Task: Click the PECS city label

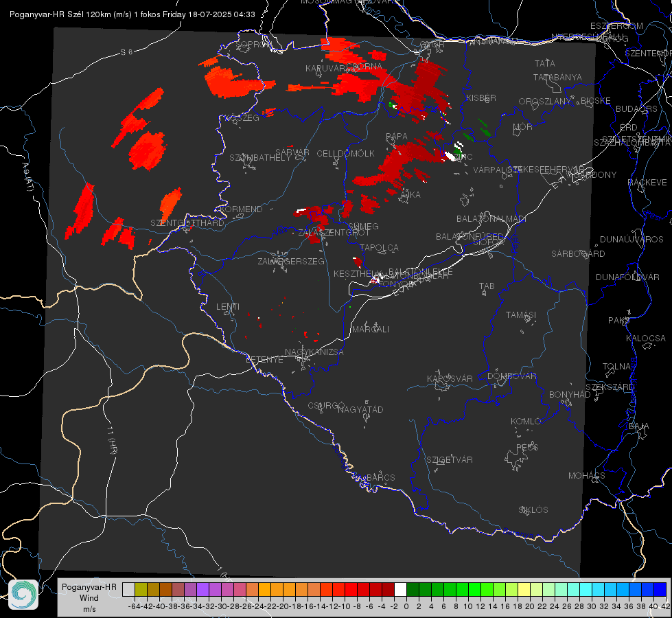Action: (x=526, y=447)
